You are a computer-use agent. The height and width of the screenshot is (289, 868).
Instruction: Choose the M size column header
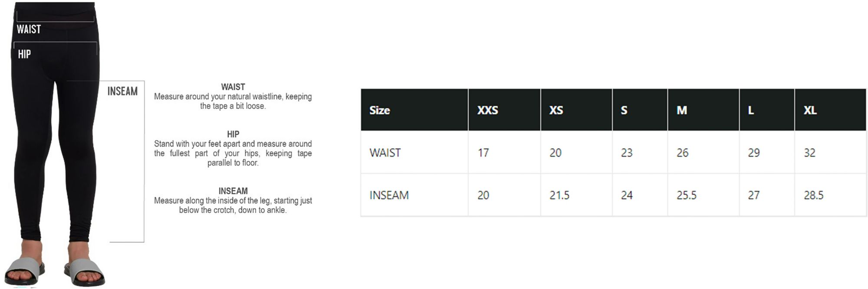pyautogui.click(x=682, y=110)
